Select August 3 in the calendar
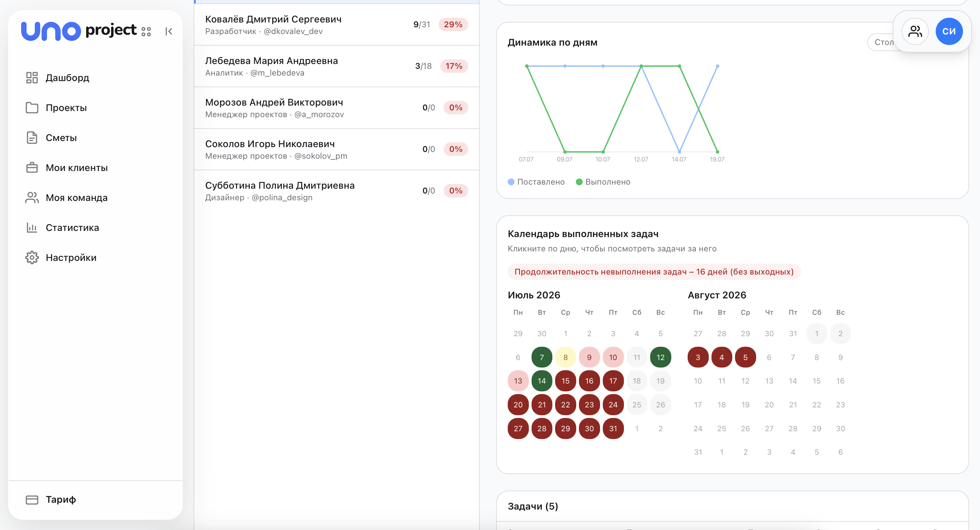980x530 pixels. click(x=698, y=357)
